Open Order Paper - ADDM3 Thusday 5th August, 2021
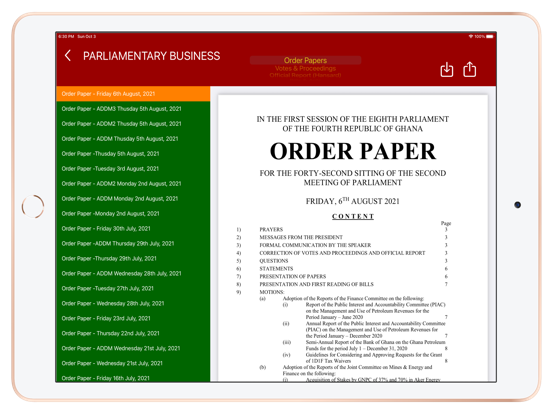The width and height of the screenshot is (552, 414). pos(133,109)
